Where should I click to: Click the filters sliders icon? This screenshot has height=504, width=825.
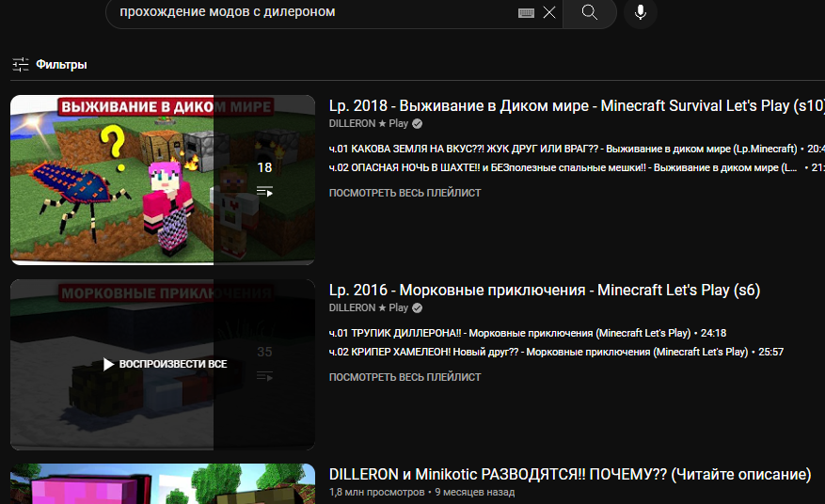(x=21, y=65)
